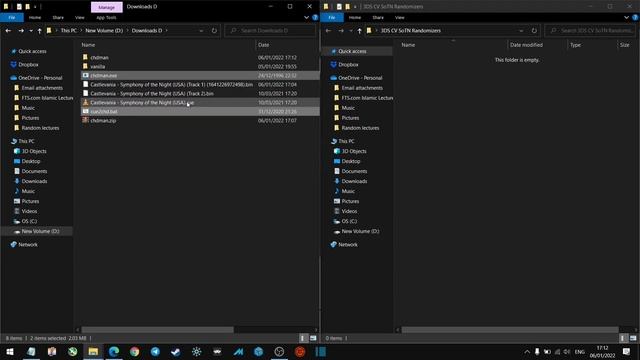Switch left window to details view
The height and width of the screenshot is (360, 640).
(x=302, y=338)
